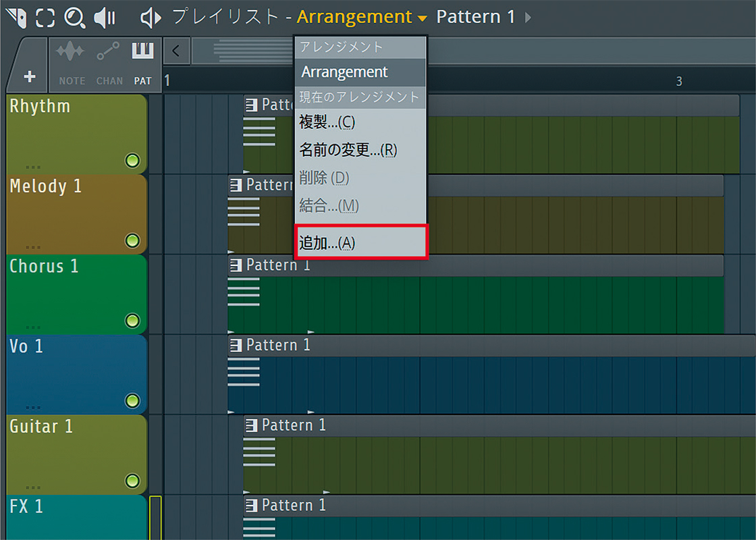Activate the zoom magnifier tool
The width and height of the screenshot is (756, 540).
(75, 18)
